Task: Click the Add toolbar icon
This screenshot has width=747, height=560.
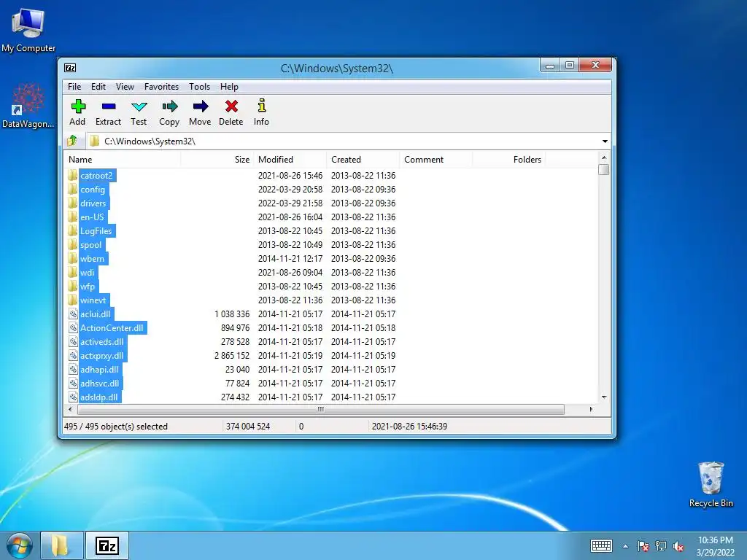Action: pos(77,106)
